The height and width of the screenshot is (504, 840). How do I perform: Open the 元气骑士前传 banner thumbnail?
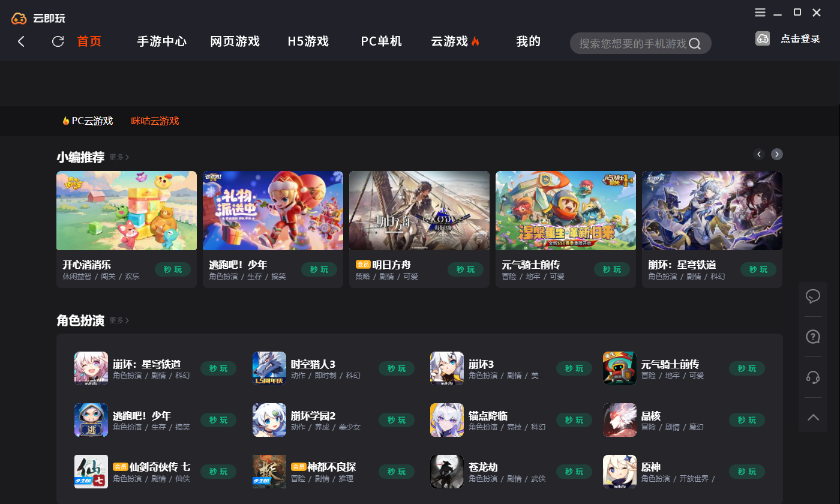(x=566, y=211)
